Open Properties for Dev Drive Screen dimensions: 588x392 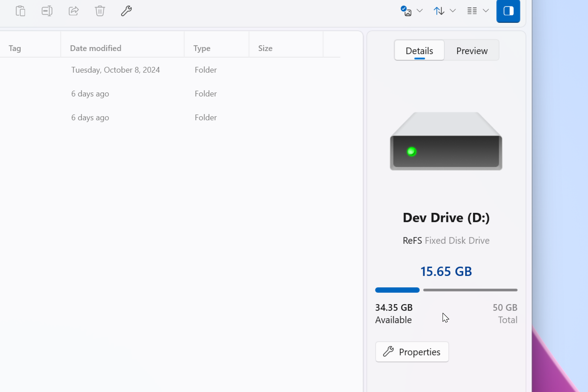412,351
